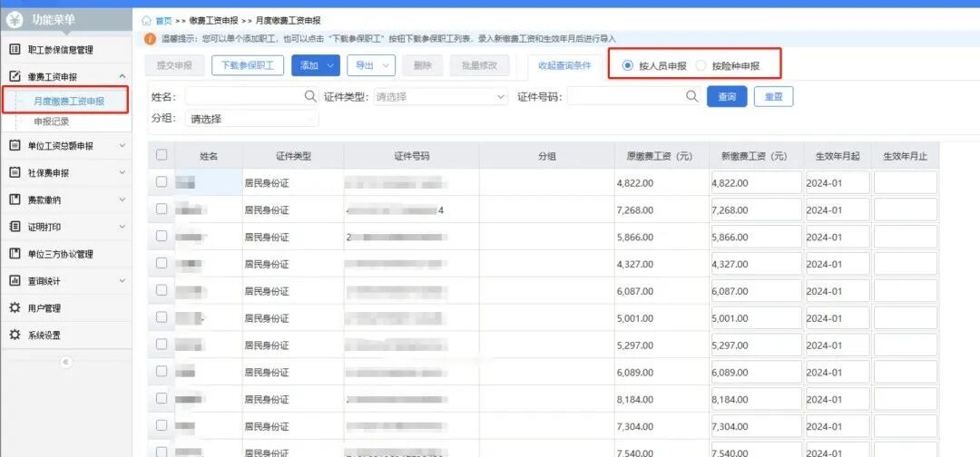The width and height of the screenshot is (980, 457).
Task: Select 按人员申报 radio option
Action: click(x=628, y=65)
